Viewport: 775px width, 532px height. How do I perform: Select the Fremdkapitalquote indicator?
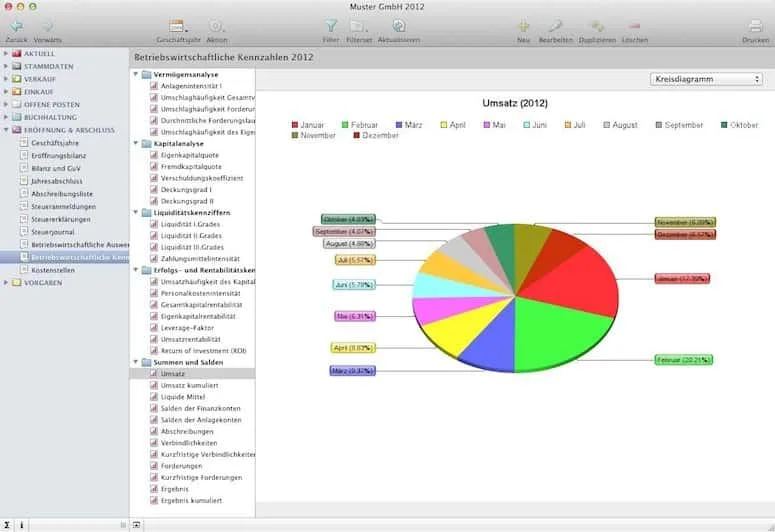click(x=191, y=167)
